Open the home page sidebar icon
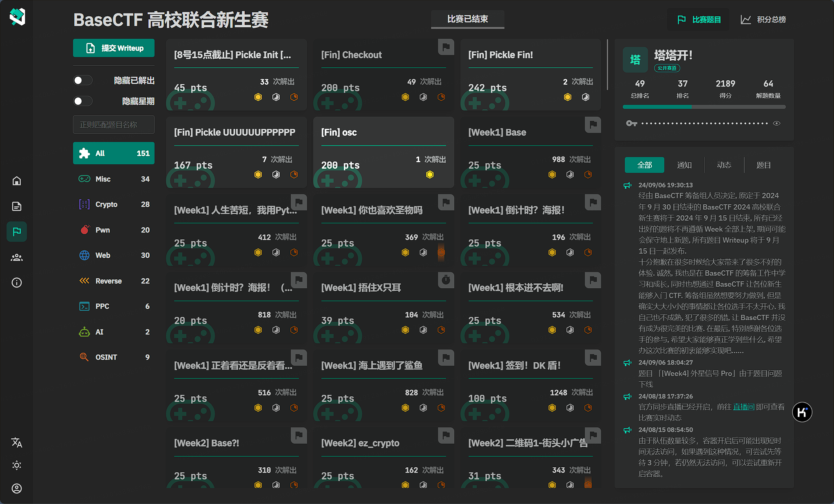Image resolution: width=834 pixels, height=504 pixels. pyautogui.click(x=17, y=181)
